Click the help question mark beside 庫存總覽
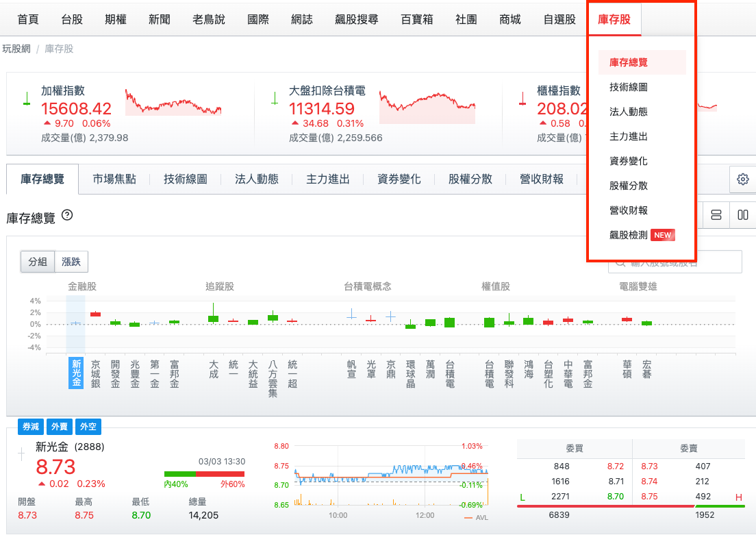The image size is (756, 535). (66, 214)
